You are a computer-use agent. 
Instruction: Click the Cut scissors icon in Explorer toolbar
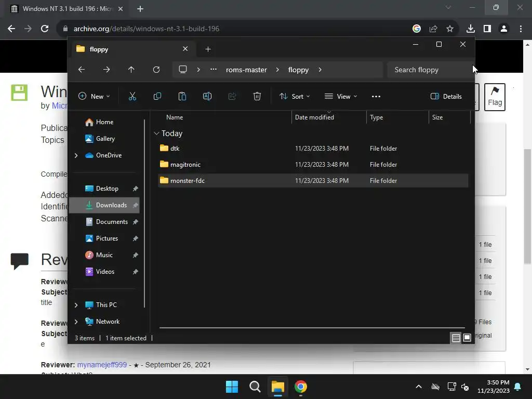[x=132, y=96]
